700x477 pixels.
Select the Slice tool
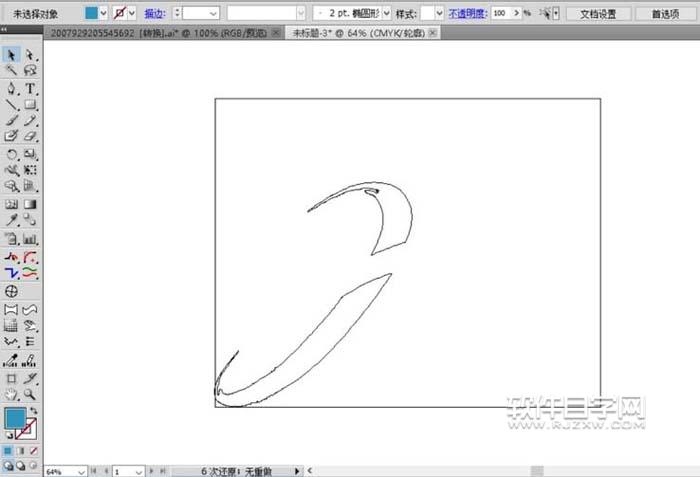pyautogui.click(x=30, y=379)
